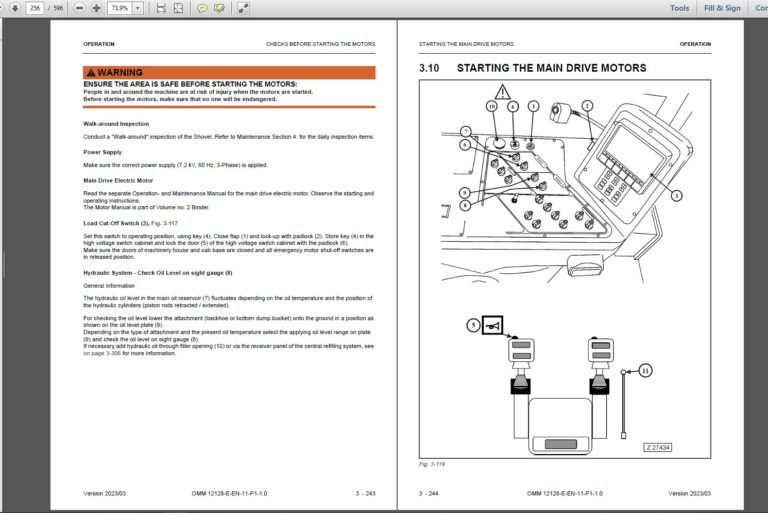This screenshot has height=513, width=768.
Task: Zoom out with the minus button
Action: (80, 8)
